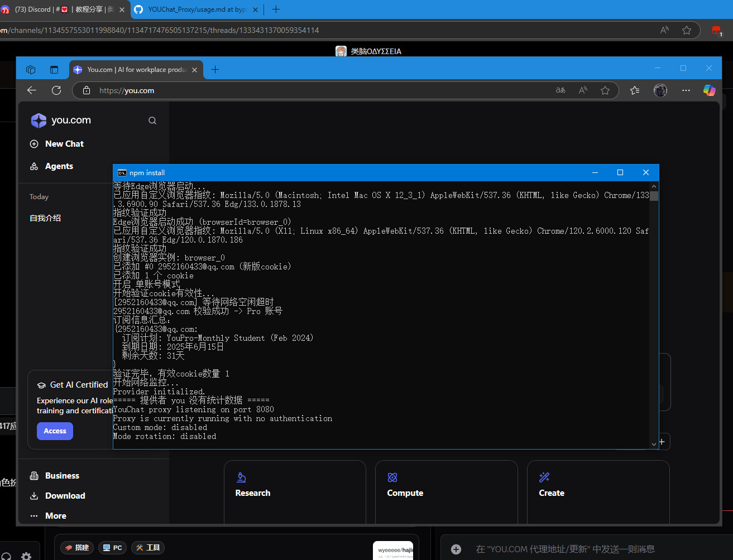Click the you.com search magnifier icon
Image resolution: width=733 pixels, height=560 pixels.
tap(152, 120)
